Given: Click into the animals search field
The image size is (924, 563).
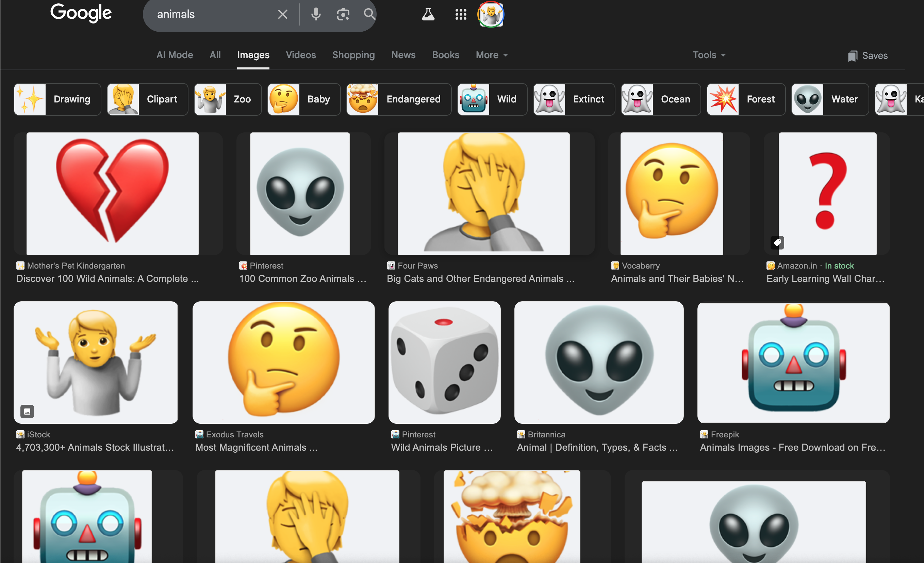Looking at the screenshot, I should (210, 14).
